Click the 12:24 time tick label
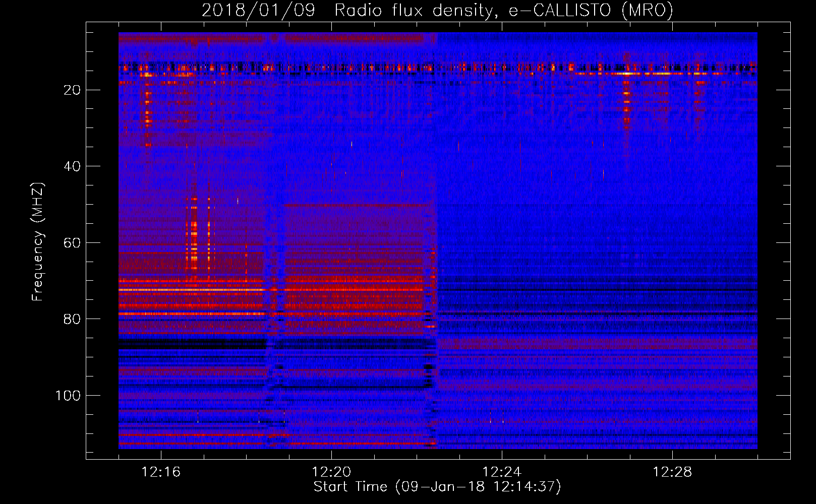Screen dimensions: 816x504 (x=502, y=472)
